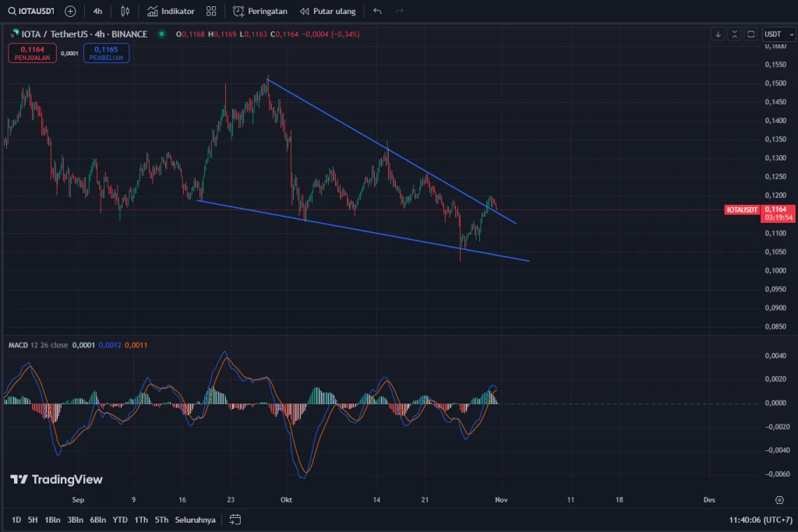Select lower blue wedge trendline
Screen dimensions: 798x532
tap(364, 231)
